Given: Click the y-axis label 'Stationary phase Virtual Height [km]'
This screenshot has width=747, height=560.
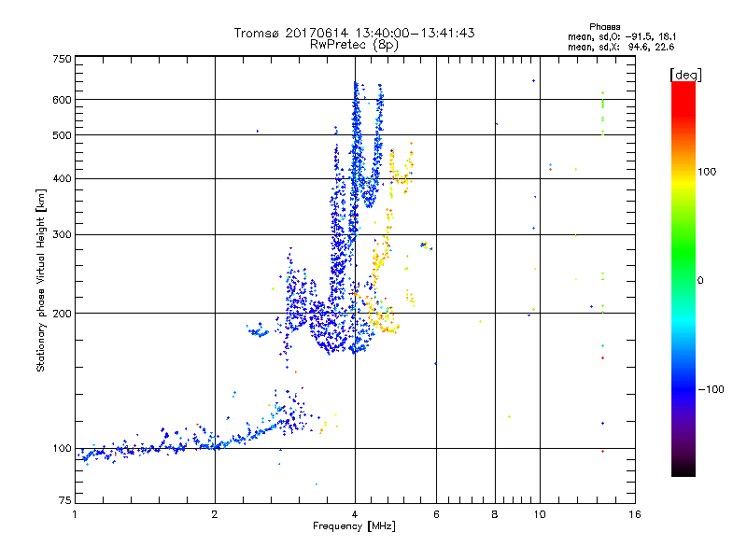Looking at the screenshot, I should pos(41,281).
